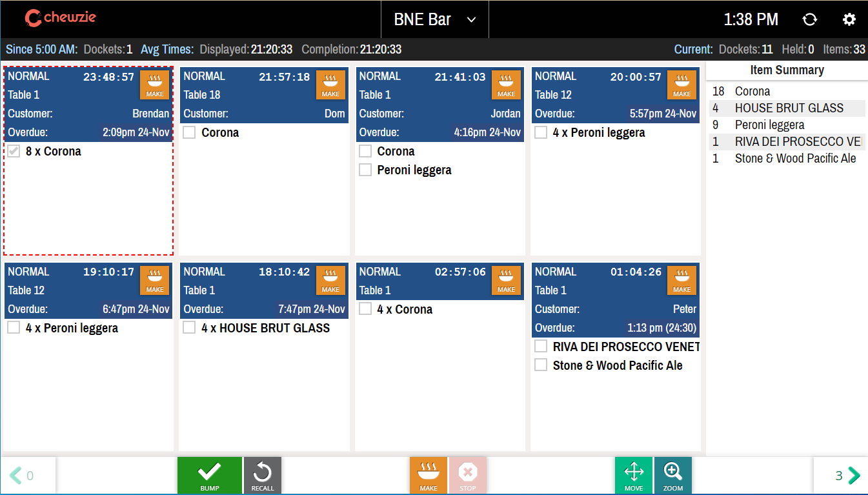Uncheck 8 x Corona on Brendan's docket
The width and height of the screenshot is (868, 495).
pos(14,152)
